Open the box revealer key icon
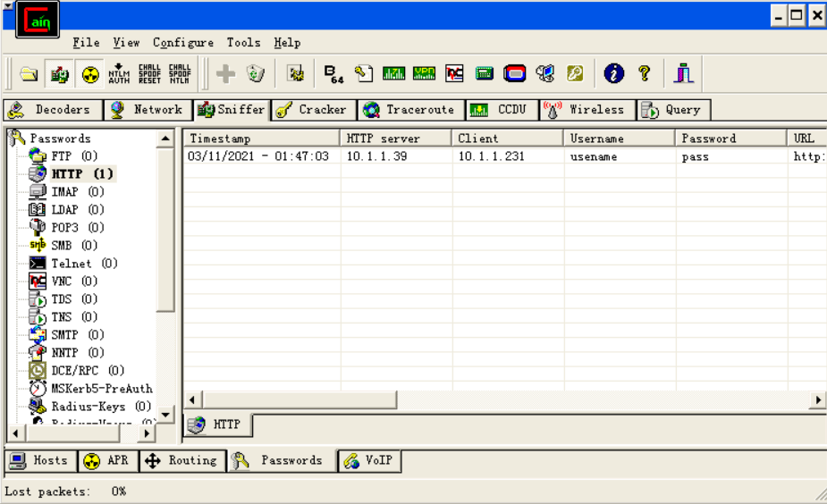 pyautogui.click(x=575, y=73)
